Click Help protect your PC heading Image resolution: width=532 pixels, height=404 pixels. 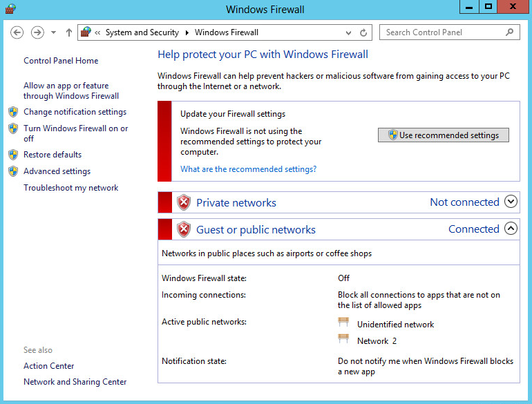(263, 55)
